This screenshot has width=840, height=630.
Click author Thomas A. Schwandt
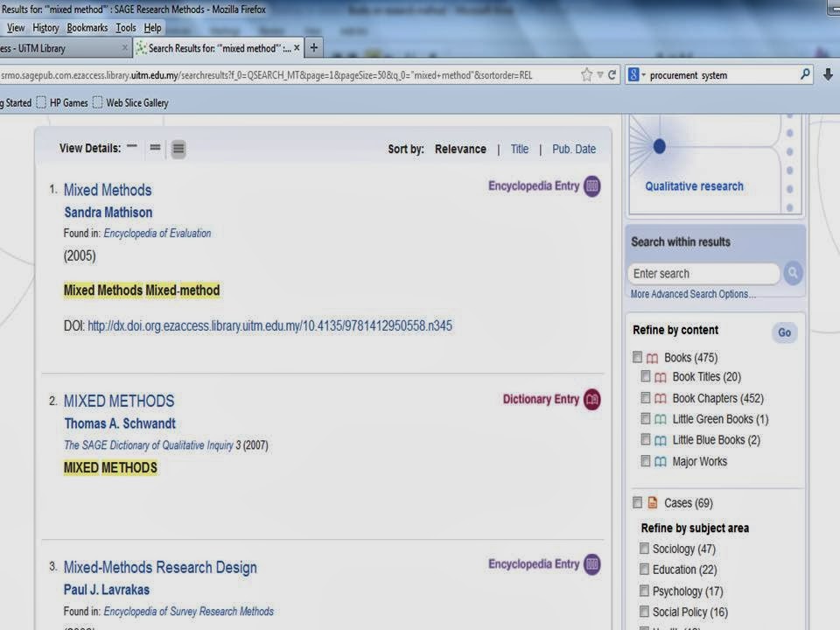[120, 423]
